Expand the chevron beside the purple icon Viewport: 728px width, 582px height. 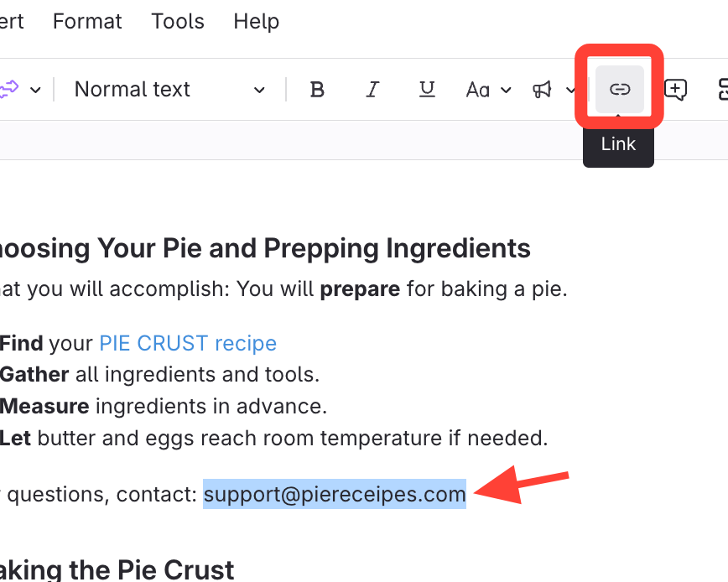click(x=35, y=90)
